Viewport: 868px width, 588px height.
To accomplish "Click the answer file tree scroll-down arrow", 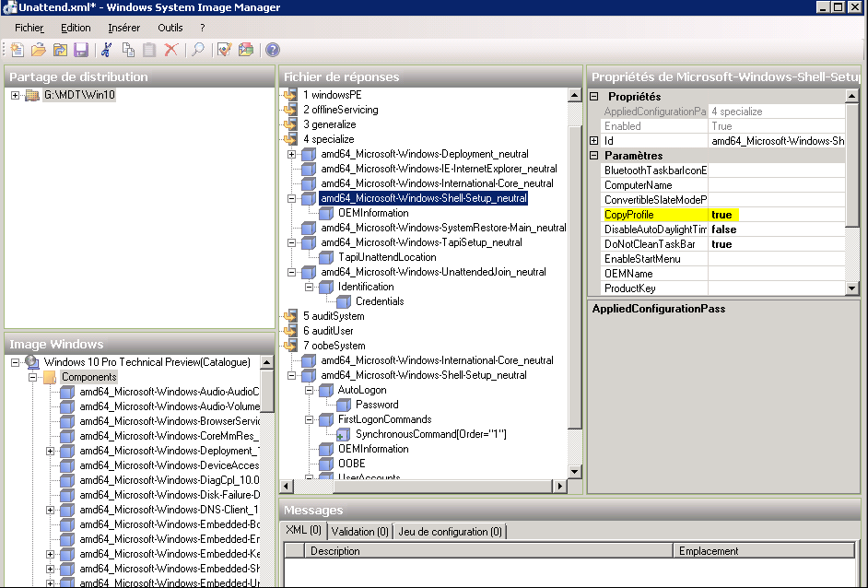I will [575, 472].
